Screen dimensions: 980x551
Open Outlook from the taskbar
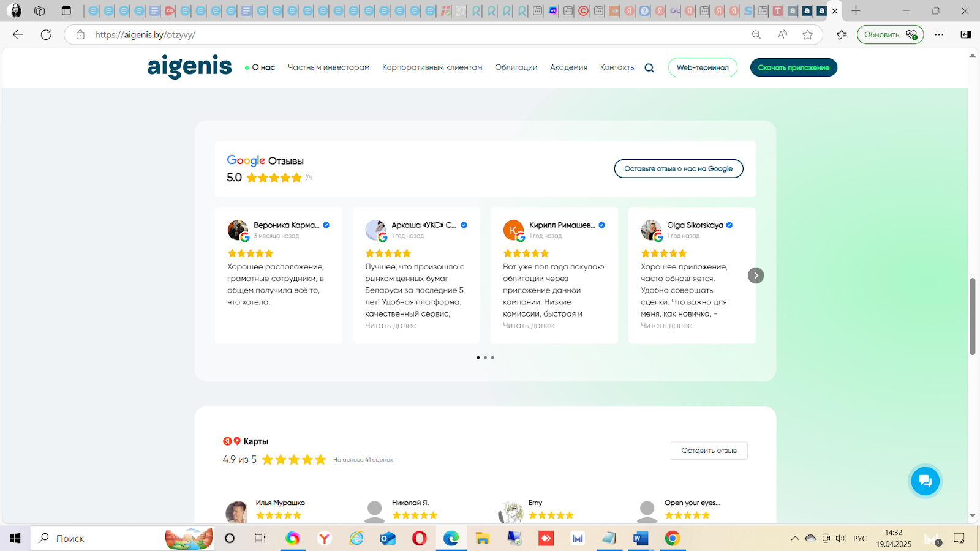pyautogui.click(x=388, y=538)
